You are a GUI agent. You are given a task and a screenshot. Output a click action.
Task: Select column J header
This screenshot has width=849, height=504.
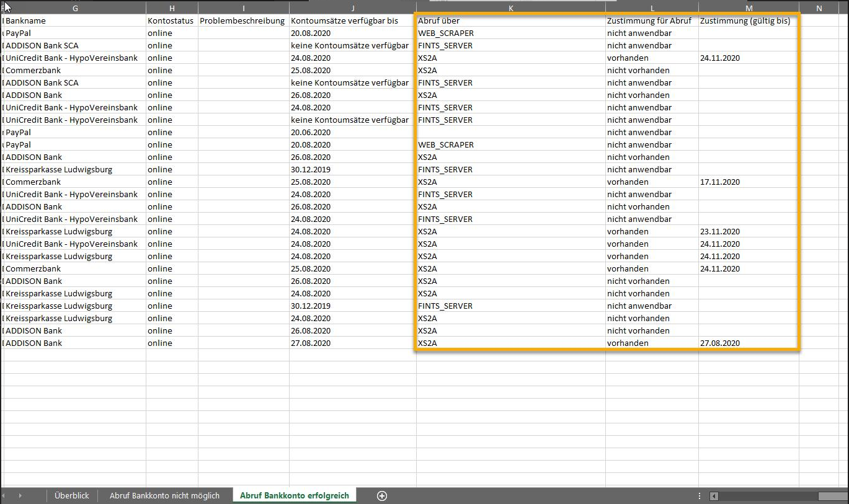click(353, 8)
